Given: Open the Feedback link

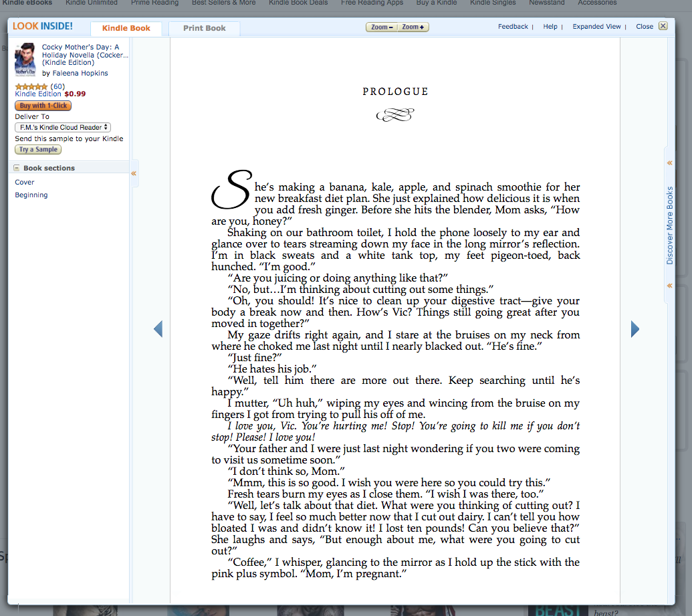Looking at the screenshot, I should pyautogui.click(x=513, y=27).
